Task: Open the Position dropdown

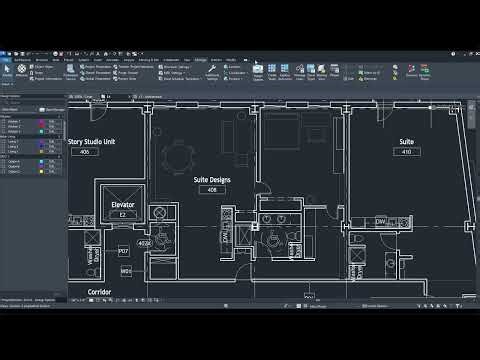Action: tap(234, 79)
